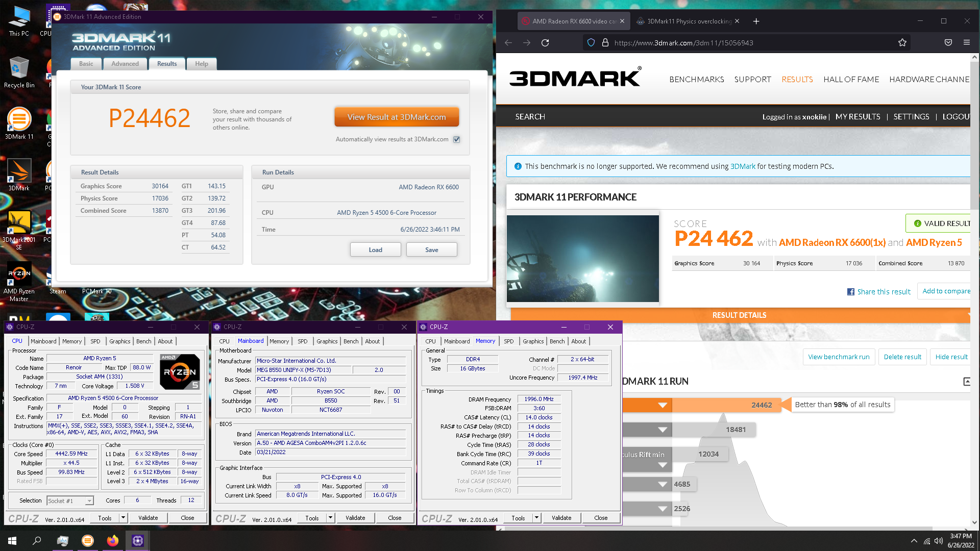
Task: Expand the 24462 score row arrow
Action: click(663, 405)
